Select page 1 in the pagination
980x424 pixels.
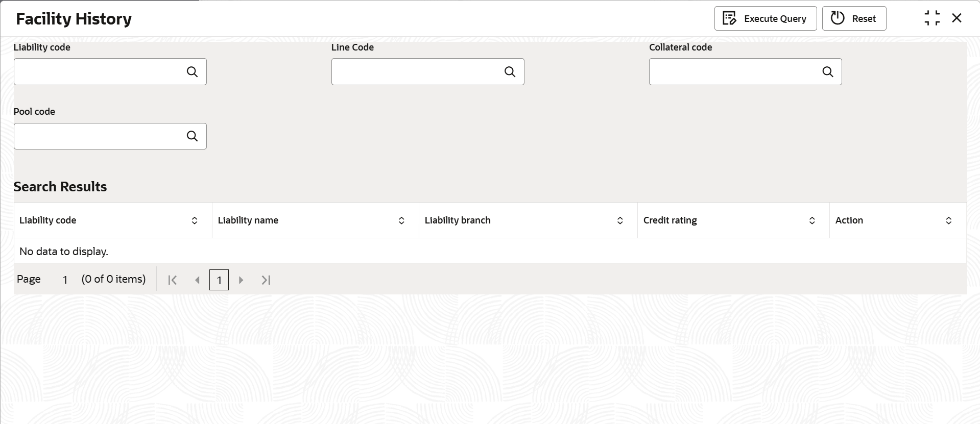(x=219, y=280)
